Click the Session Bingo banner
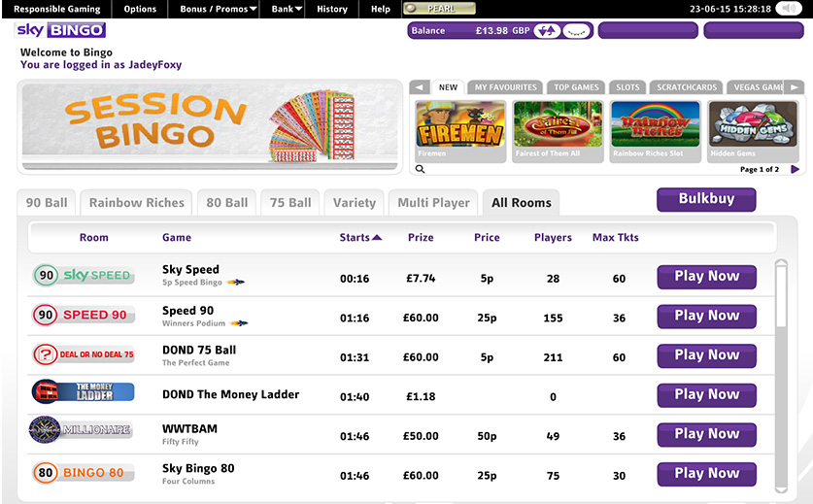Image resolution: width=813 pixels, height=504 pixels. (210, 127)
